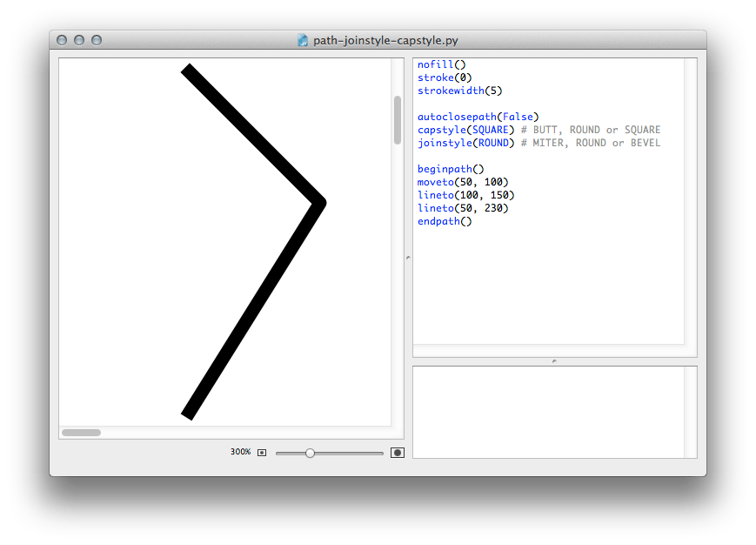This screenshot has height=545, width=756.
Task: Click the beginpath() code line
Action: [x=451, y=169]
